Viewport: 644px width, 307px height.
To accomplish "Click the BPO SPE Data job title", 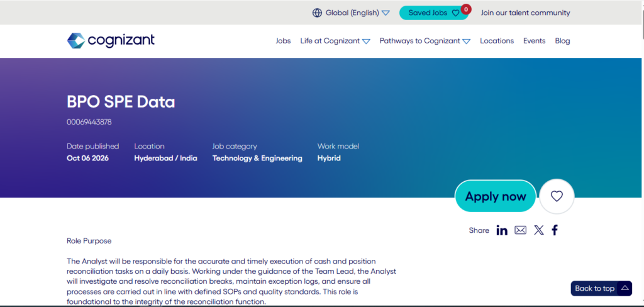I will [121, 102].
